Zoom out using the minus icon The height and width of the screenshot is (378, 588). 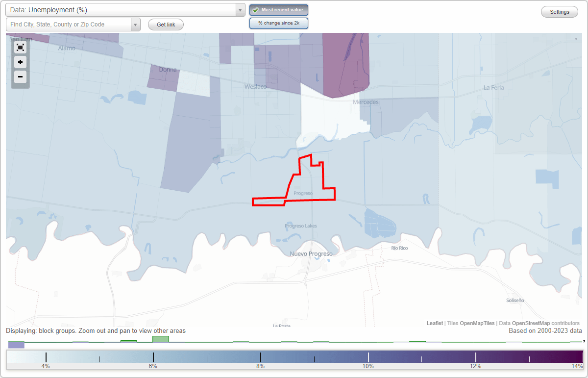[20, 77]
